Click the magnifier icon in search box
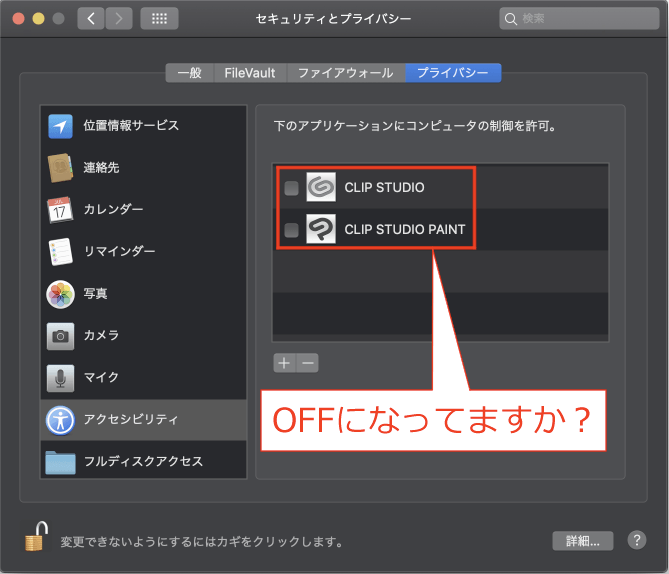The width and height of the screenshot is (669, 574). (x=510, y=19)
